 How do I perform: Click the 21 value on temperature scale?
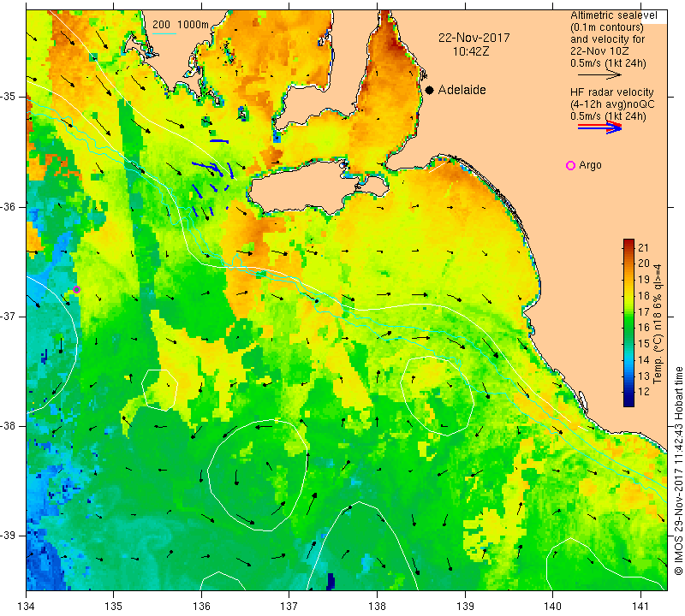point(644,248)
